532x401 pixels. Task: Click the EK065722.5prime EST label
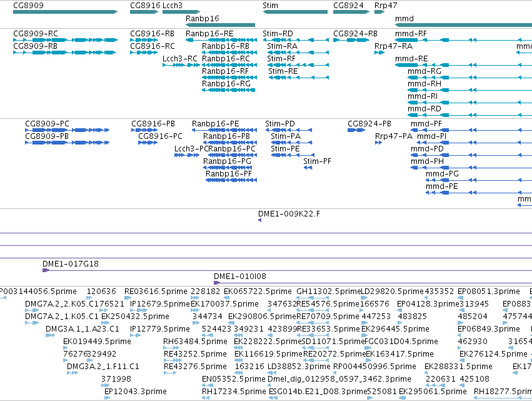258,292
